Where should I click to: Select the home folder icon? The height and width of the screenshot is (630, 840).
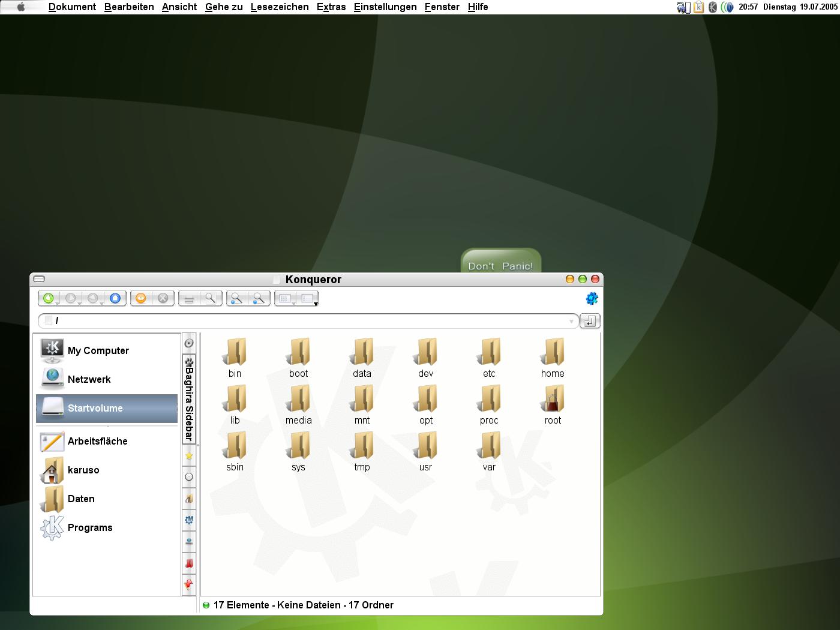pos(553,352)
